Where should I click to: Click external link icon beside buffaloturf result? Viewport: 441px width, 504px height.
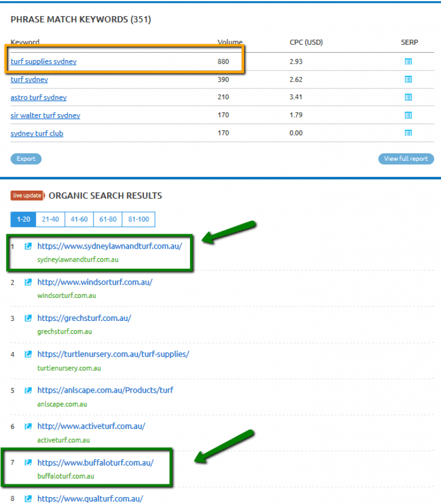point(28,463)
